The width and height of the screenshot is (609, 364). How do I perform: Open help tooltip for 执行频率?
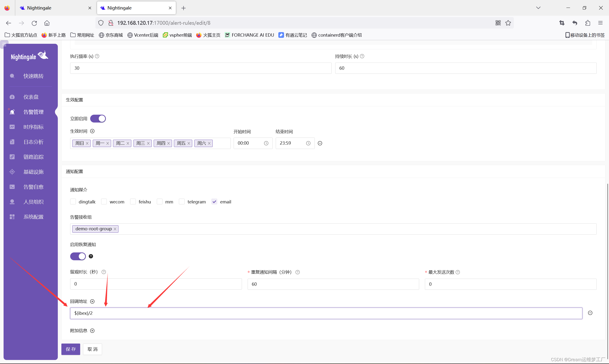pyautogui.click(x=97, y=56)
